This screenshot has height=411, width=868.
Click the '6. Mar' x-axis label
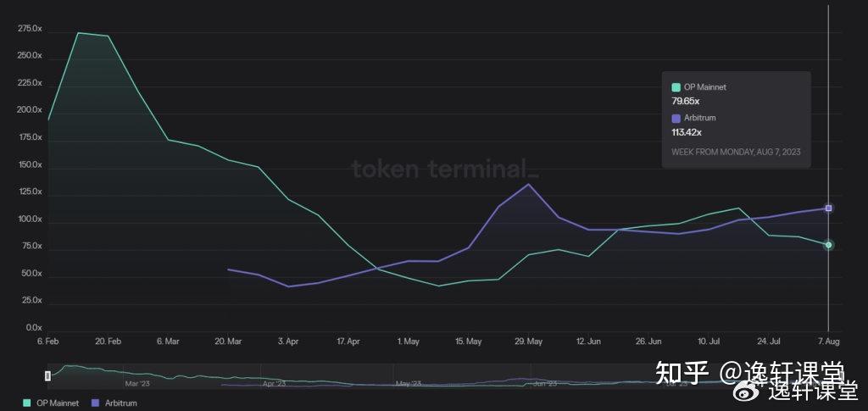(168, 342)
